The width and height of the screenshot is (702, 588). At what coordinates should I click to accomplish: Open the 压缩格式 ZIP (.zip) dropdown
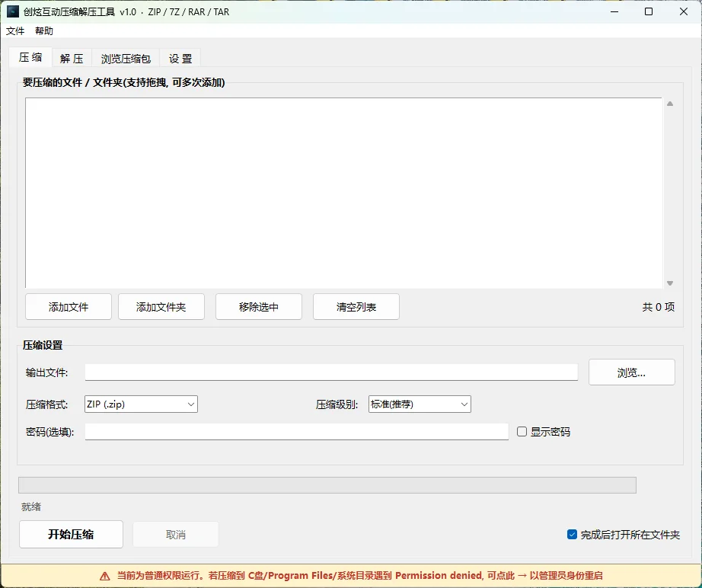click(x=141, y=404)
